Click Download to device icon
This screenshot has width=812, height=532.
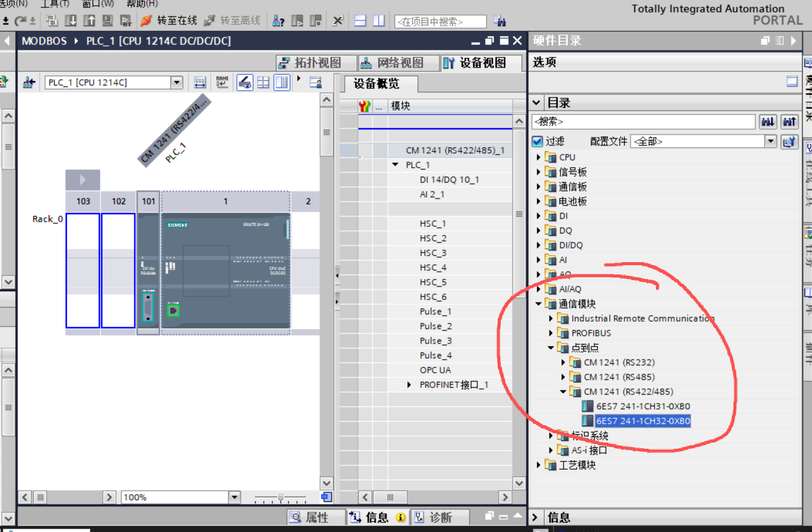(71, 21)
